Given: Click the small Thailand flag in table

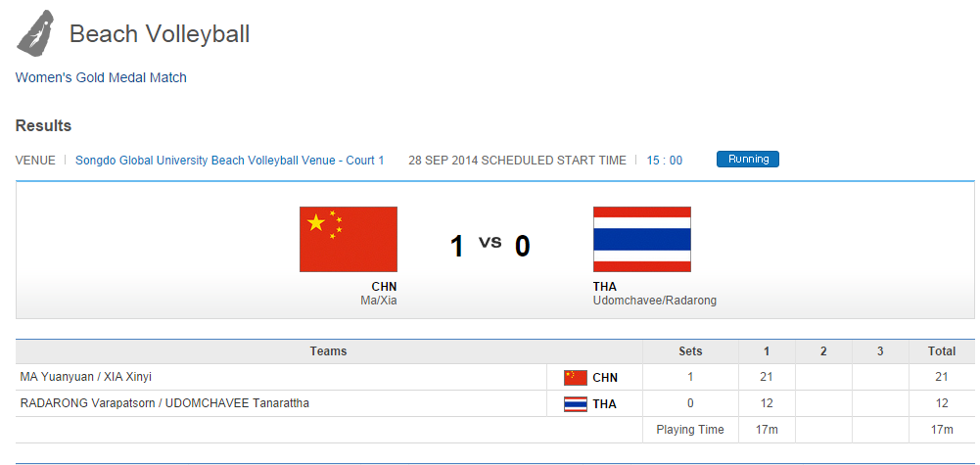Looking at the screenshot, I should coord(576,403).
